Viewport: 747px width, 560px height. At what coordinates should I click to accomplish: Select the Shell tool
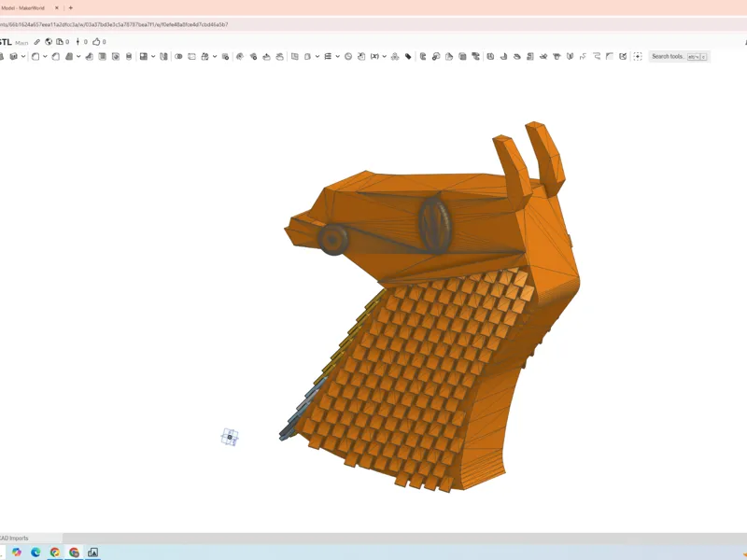tap(102, 56)
